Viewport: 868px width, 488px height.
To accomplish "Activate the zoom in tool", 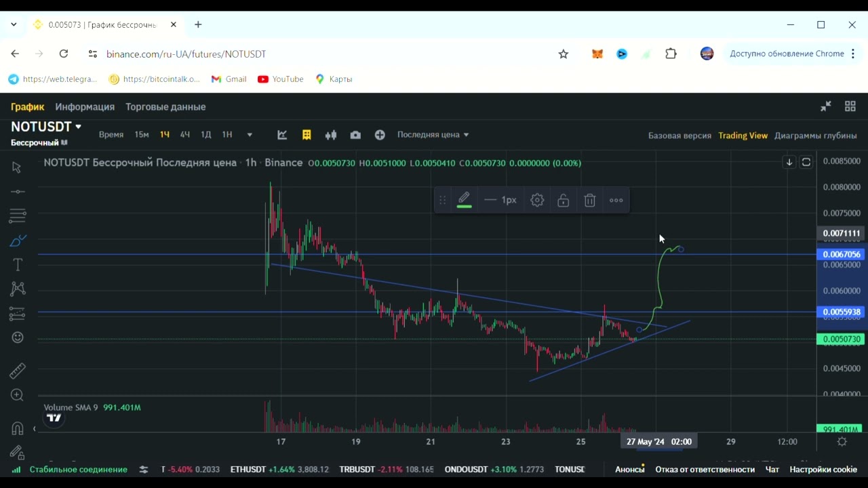I will pyautogui.click(x=18, y=395).
